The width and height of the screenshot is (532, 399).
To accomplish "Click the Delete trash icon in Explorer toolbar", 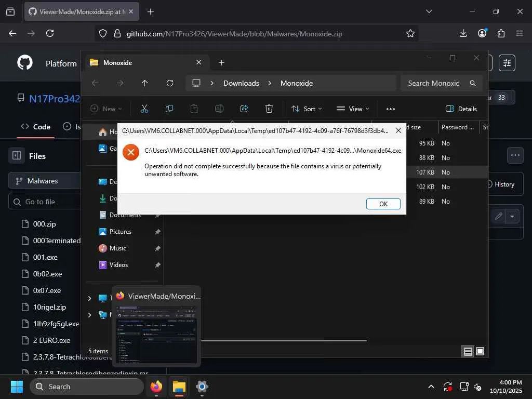I will (x=269, y=109).
